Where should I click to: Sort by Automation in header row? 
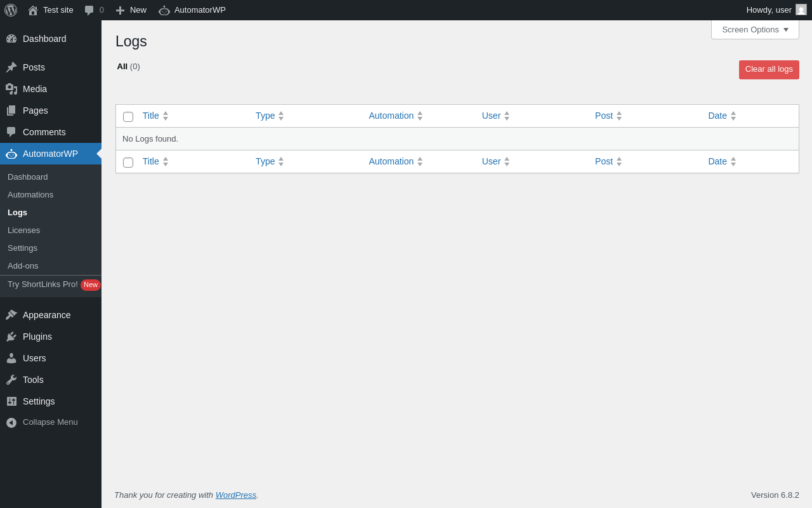pyautogui.click(x=391, y=116)
